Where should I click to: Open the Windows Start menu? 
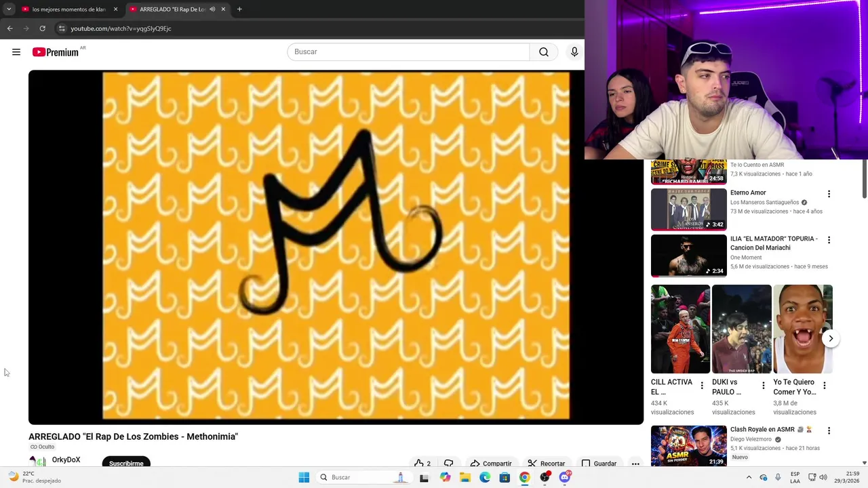[304, 477]
